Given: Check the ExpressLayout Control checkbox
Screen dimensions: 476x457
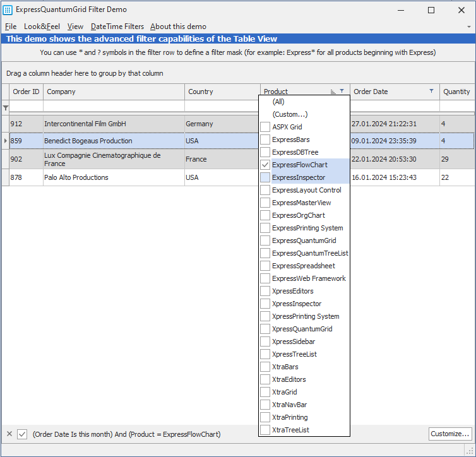Looking at the screenshot, I should pyautogui.click(x=265, y=190).
